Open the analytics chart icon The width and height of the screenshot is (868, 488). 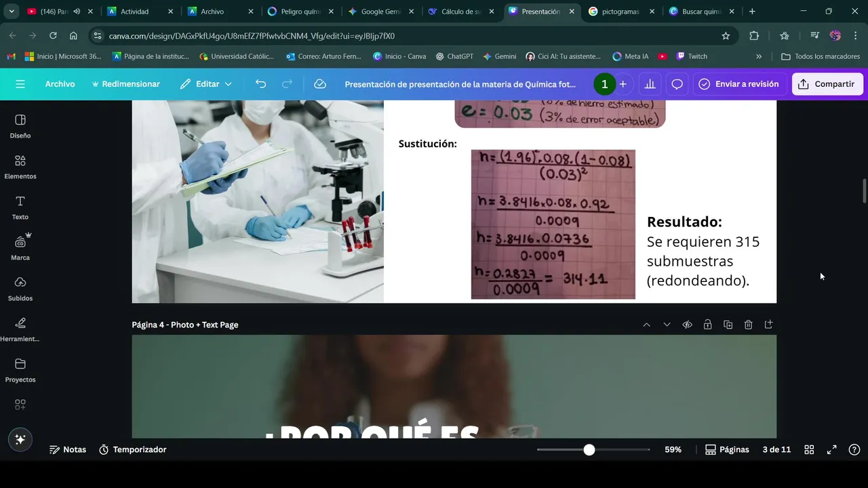click(x=650, y=84)
